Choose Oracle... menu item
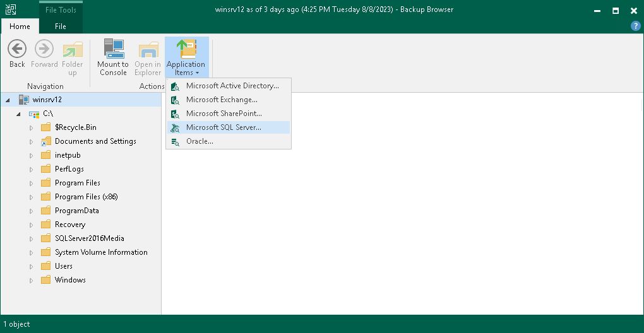This screenshot has width=644, height=333. (x=229, y=141)
